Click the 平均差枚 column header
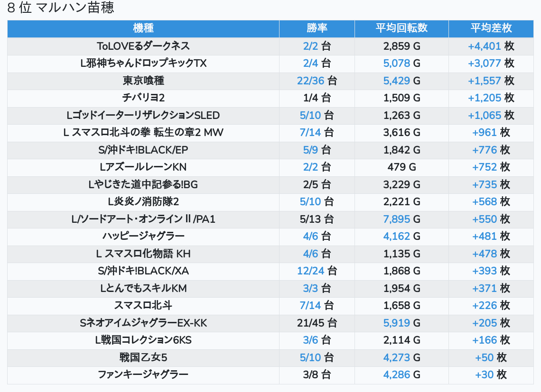Image resolution: width=541 pixels, height=392 pixels. pos(491,28)
